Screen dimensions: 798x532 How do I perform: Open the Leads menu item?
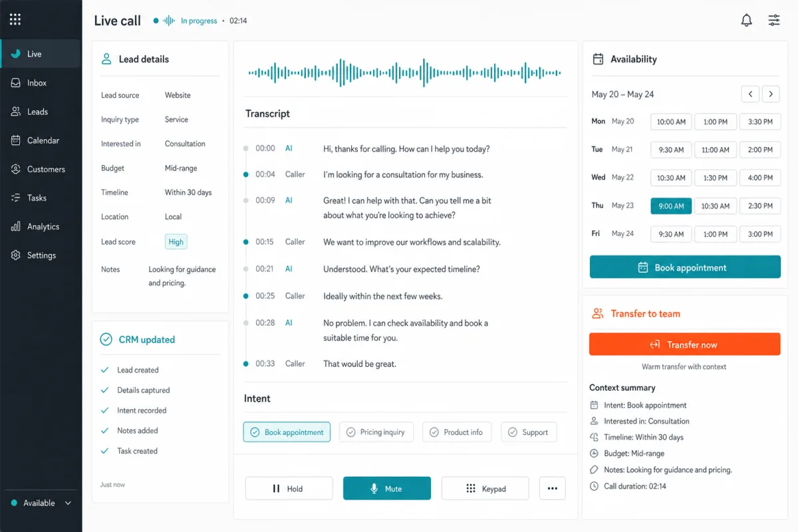click(41, 112)
